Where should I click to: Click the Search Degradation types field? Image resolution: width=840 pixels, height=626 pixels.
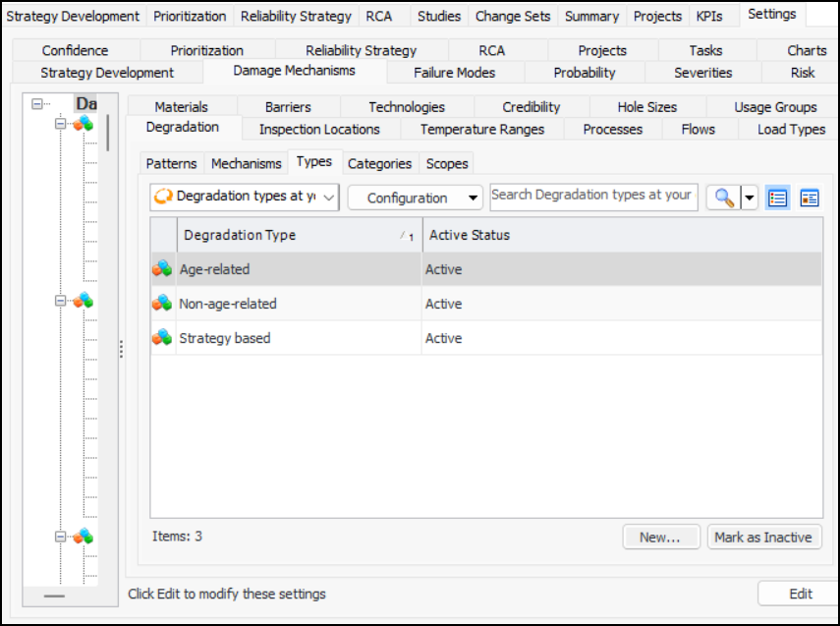click(x=592, y=196)
